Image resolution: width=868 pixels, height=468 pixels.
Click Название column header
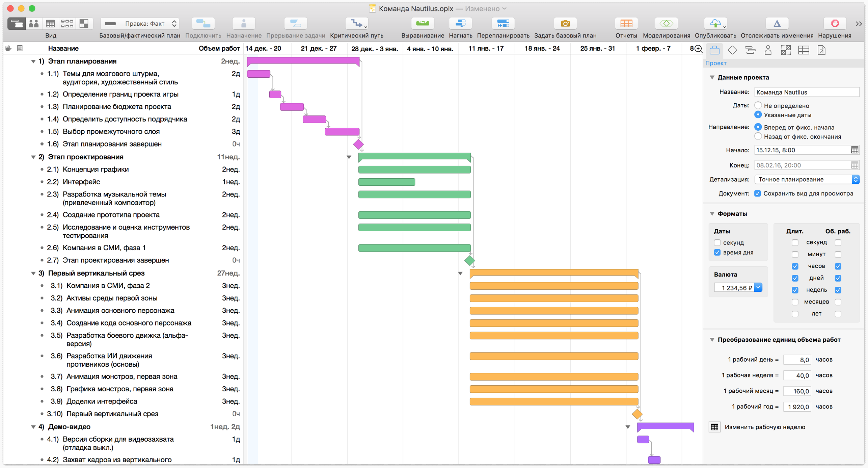click(63, 49)
